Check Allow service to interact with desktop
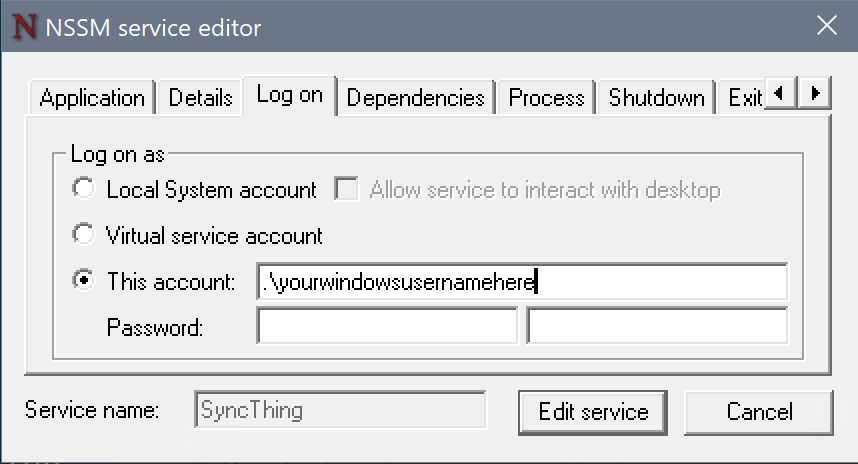This screenshot has width=858, height=464. click(x=346, y=189)
